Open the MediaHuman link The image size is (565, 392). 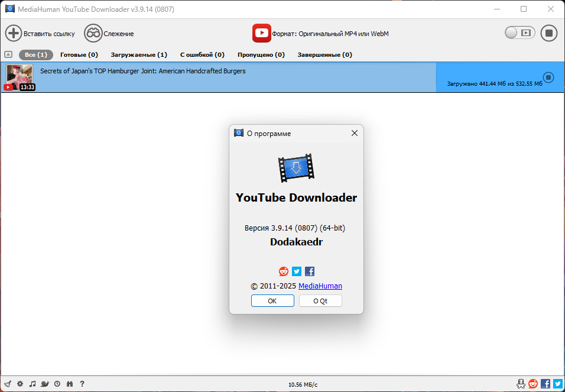tap(320, 286)
